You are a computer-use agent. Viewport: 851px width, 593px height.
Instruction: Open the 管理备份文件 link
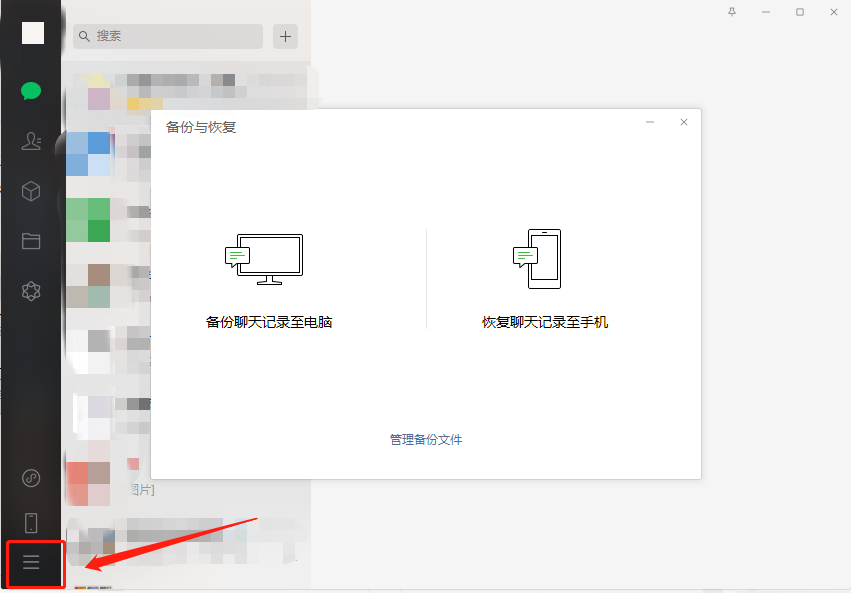click(426, 439)
